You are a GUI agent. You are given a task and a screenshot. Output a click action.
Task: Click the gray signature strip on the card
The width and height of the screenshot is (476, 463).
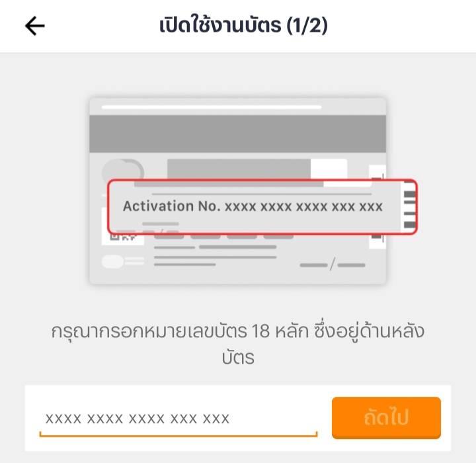coord(239,169)
